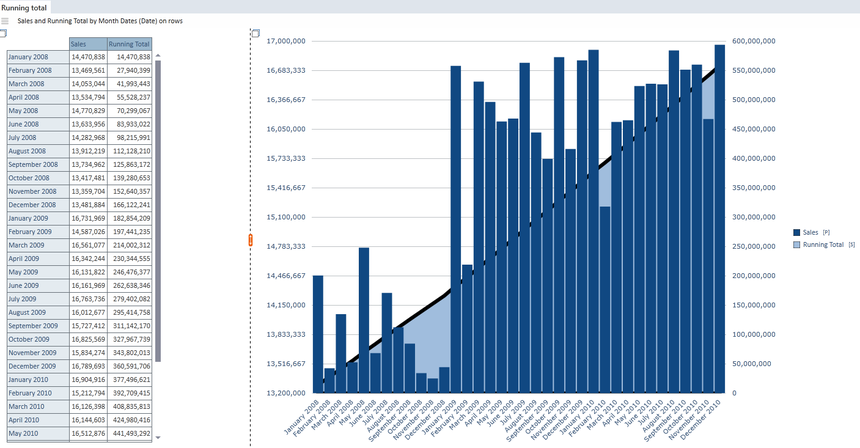Select the July 2009 row header in table
Viewport: 860px width, 448px height.
[x=38, y=299]
